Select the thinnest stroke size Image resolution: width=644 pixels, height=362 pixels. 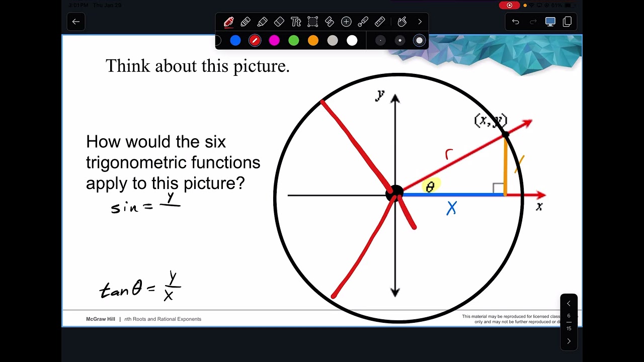tap(380, 41)
